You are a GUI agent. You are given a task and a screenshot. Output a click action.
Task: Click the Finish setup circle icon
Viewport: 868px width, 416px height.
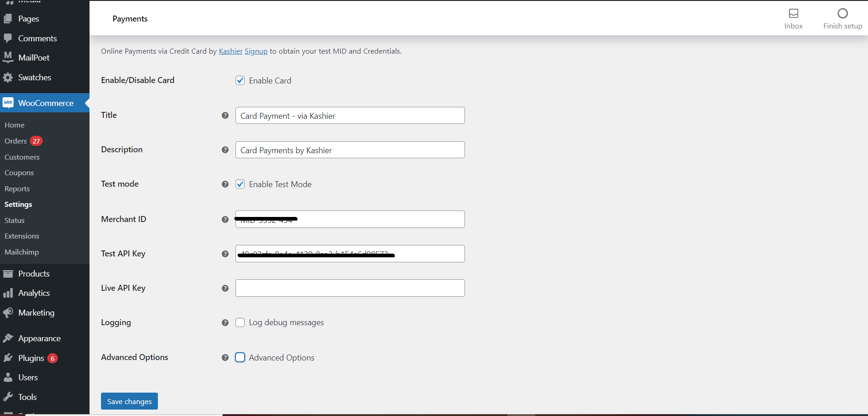(x=843, y=13)
